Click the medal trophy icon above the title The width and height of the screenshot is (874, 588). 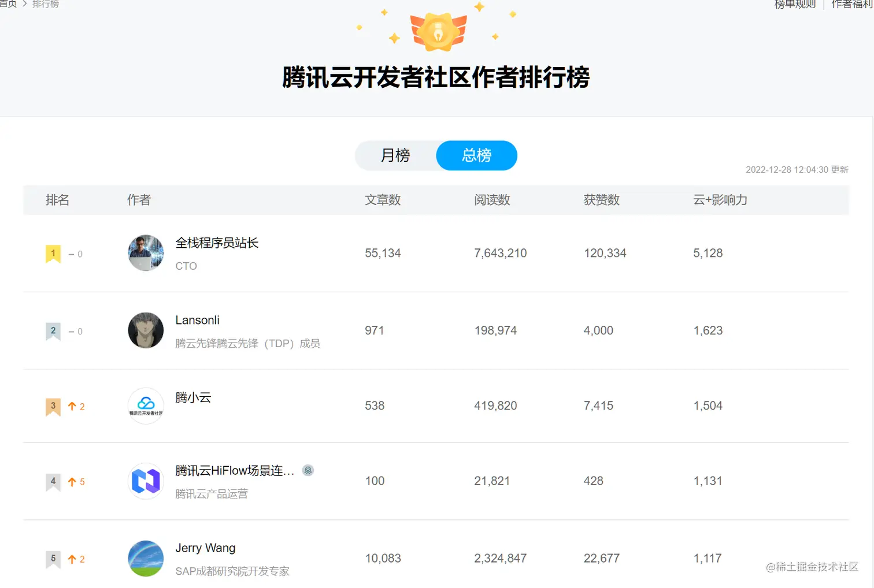[x=438, y=31]
